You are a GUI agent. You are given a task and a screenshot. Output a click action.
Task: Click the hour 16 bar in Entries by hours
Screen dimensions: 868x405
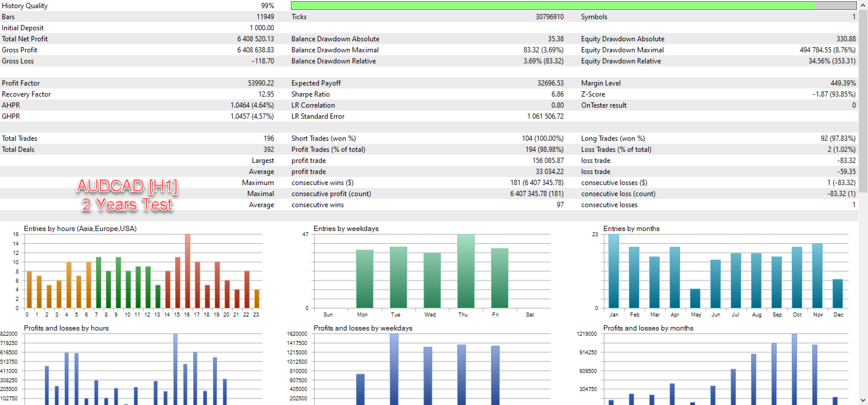click(x=187, y=271)
